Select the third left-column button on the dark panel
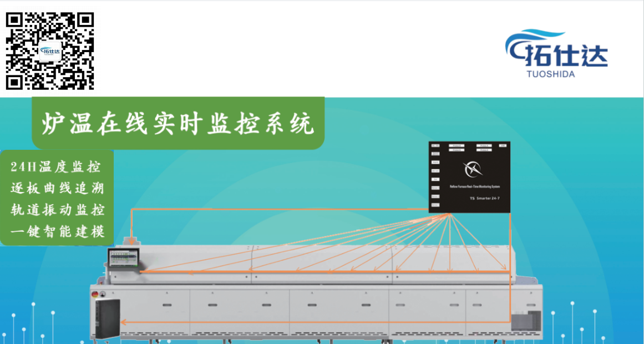Screen dimensions: 644x344 tap(435, 162)
